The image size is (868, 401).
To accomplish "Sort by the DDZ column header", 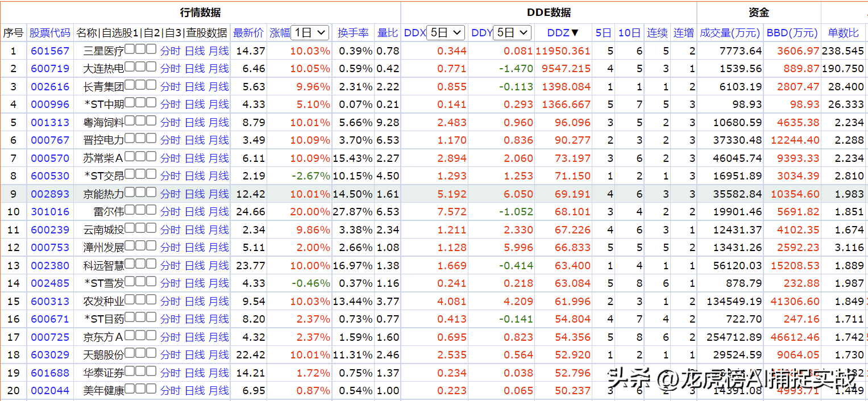I will click(x=563, y=33).
